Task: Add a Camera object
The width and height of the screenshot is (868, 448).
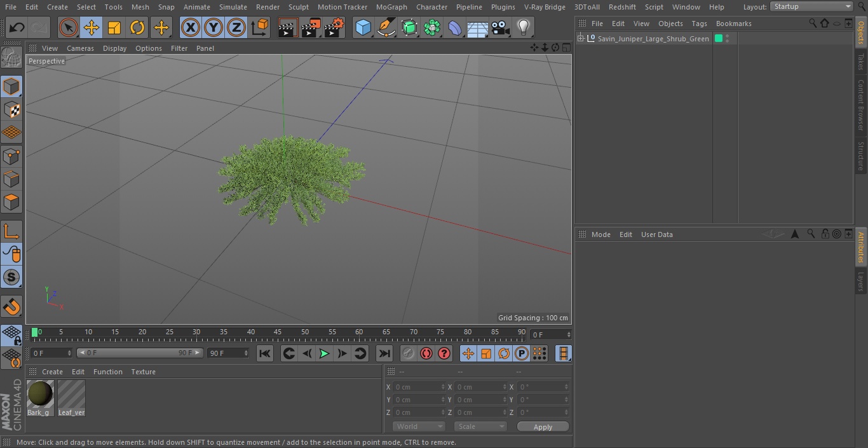Action: (x=501, y=27)
